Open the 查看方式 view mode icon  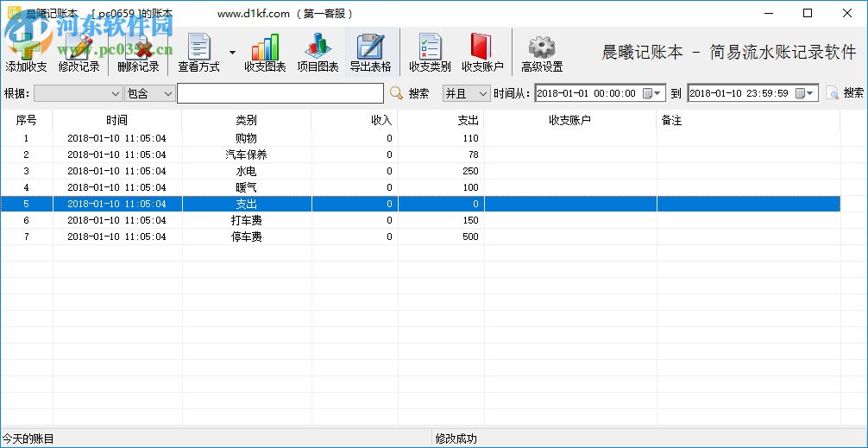(198, 53)
